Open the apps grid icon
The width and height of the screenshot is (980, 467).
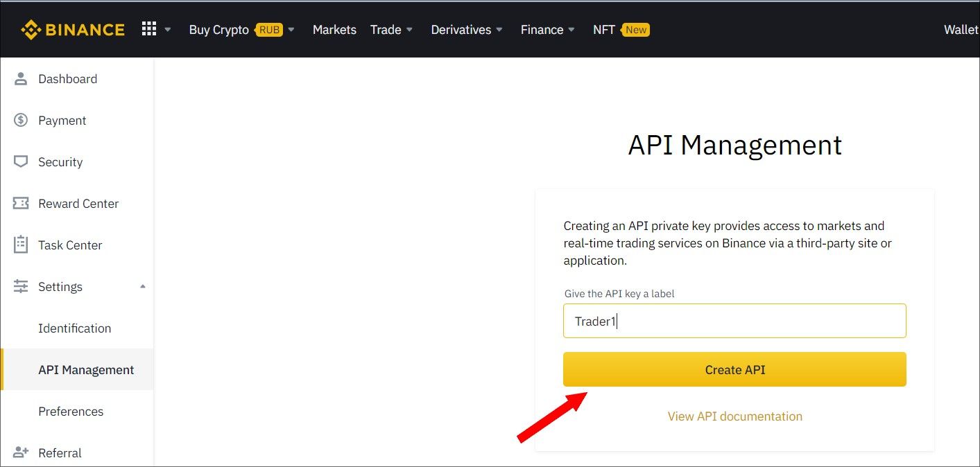148,29
